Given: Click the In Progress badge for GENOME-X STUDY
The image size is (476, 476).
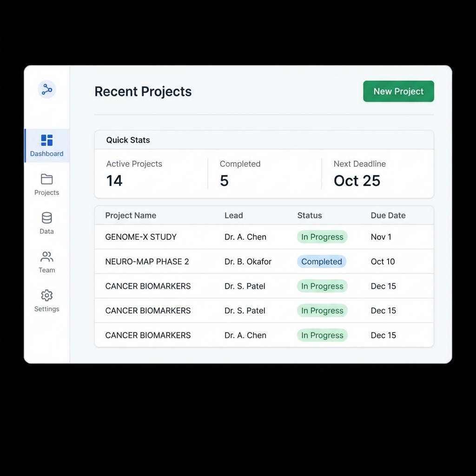Looking at the screenshot, I should tap(322, 237).
